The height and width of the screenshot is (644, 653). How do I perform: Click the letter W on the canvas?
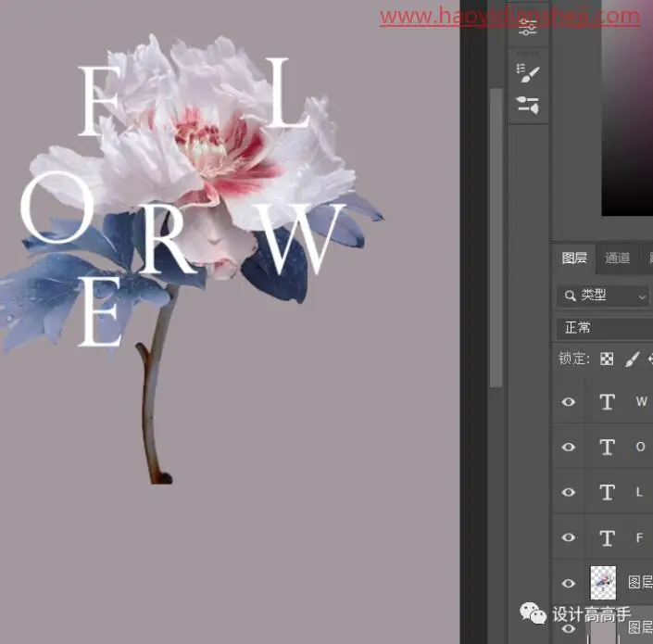(301, 239)
